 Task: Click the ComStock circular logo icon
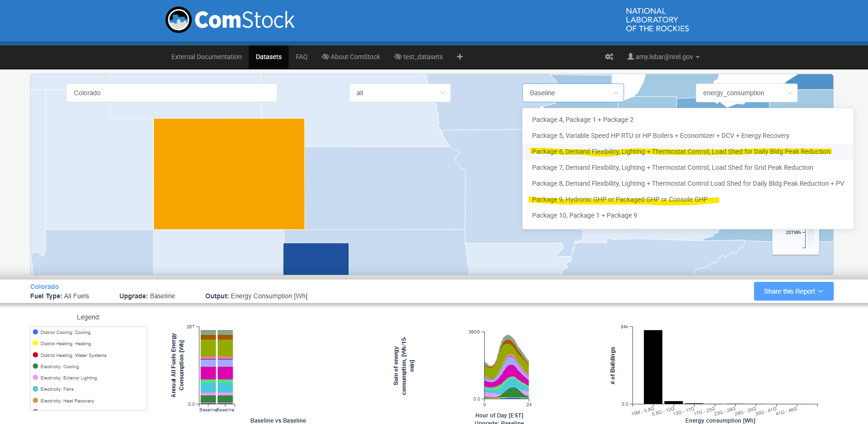[x=179, y=20]
